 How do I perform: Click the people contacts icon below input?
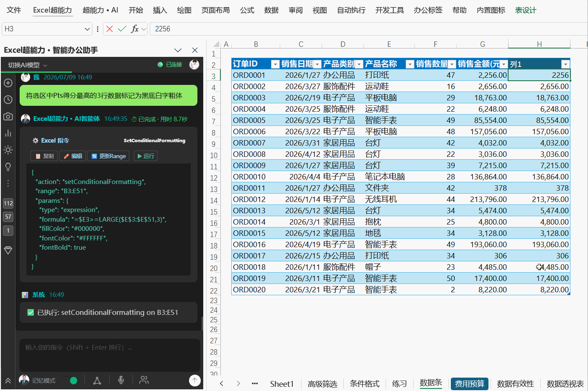[x=144, y=380]
